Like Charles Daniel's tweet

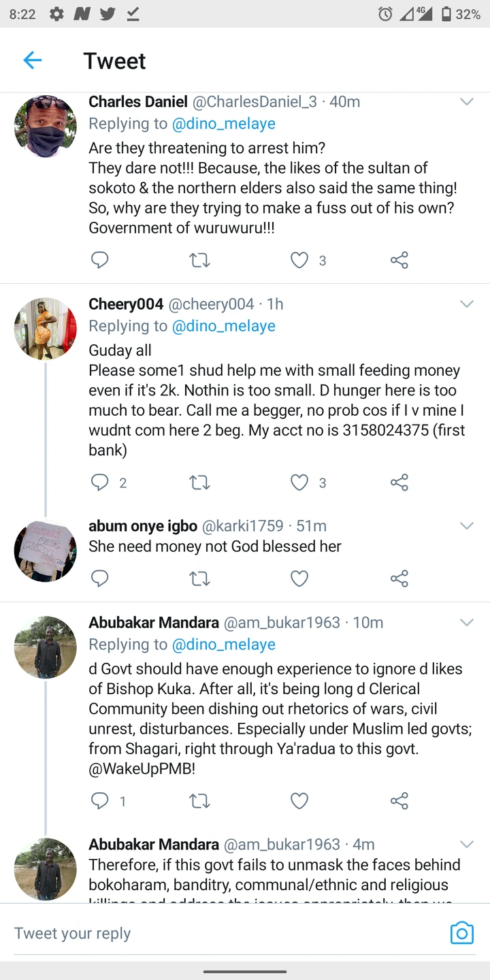(299, 260)
